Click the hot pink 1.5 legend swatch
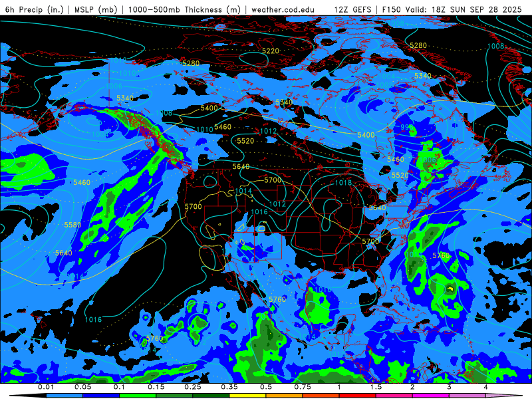 pos(394,396)
